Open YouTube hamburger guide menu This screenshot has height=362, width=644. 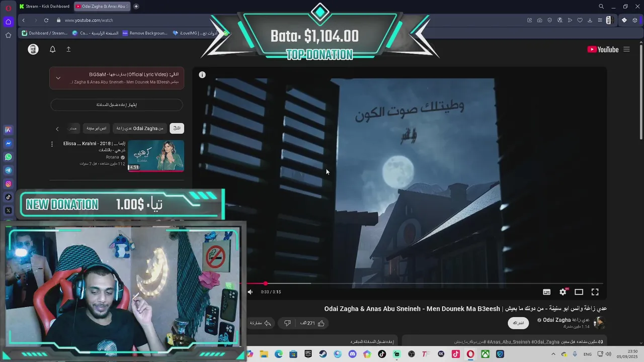click(x=626, y=49)
